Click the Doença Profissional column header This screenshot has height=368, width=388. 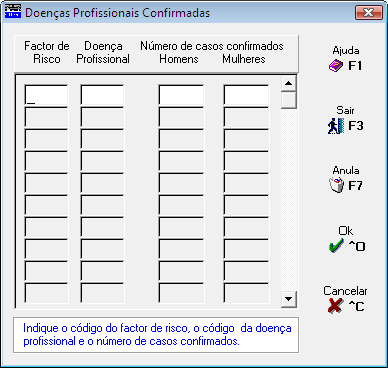coord(103,52)
